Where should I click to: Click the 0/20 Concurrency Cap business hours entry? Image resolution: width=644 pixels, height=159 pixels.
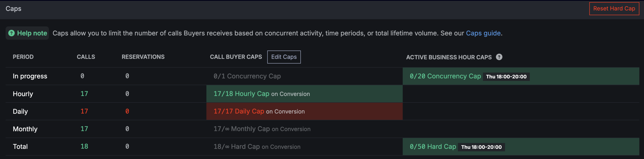[445, 76]
